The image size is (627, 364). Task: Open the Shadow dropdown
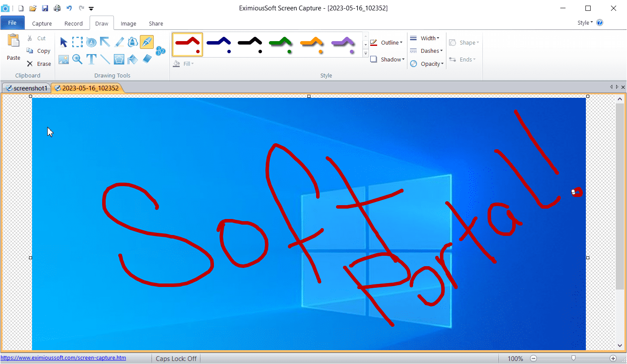point(388,59)
